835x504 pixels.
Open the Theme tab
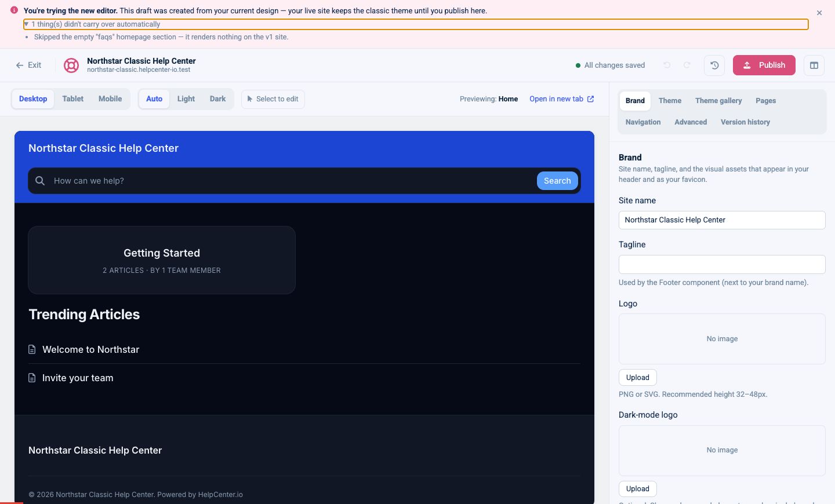[670, 101]
